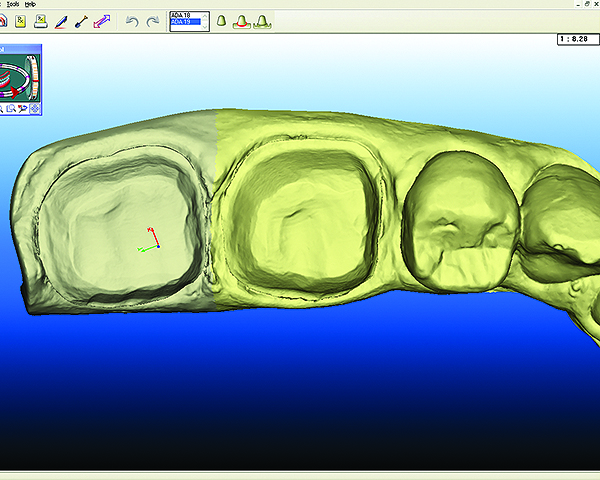Click the XYZ axis marker on the left preparation
The height and width of the screenshot is (480, 600).
tap(153, 240)
